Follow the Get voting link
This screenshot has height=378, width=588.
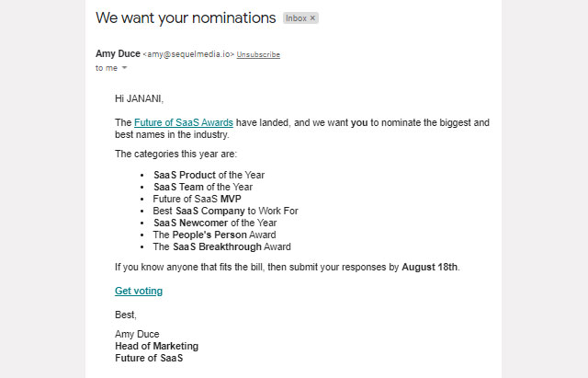click(139, 291)
